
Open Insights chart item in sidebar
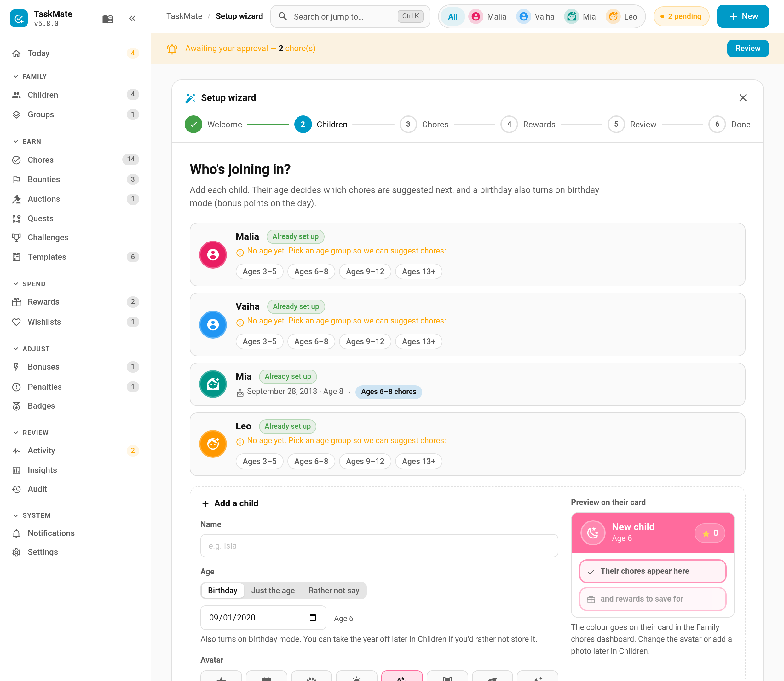[x=75, y=470]
